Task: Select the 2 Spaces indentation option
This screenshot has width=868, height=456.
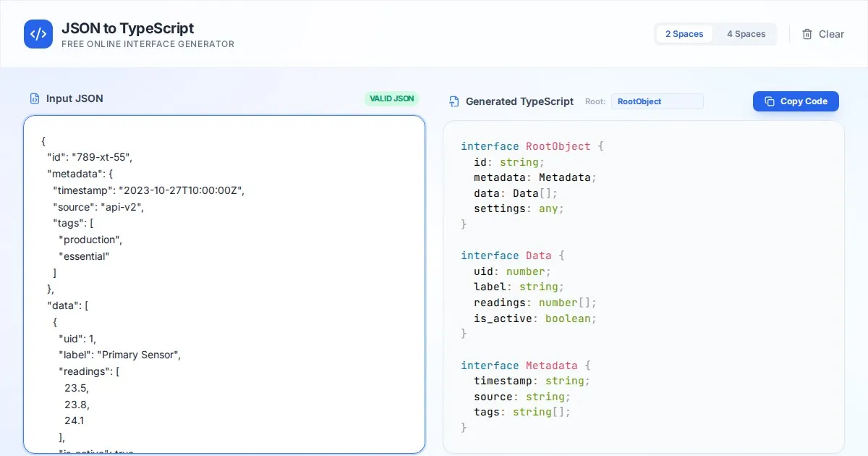Action: 684,34
